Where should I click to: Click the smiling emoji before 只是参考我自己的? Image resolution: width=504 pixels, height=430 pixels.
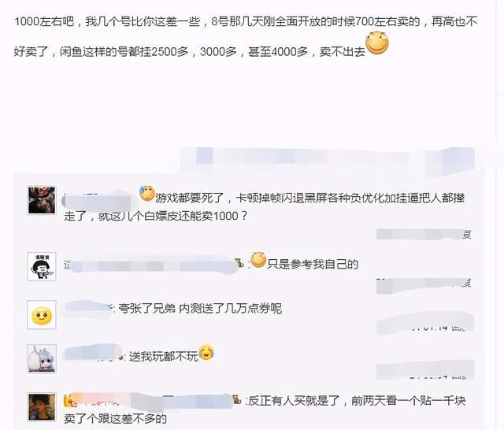(258, 260)
